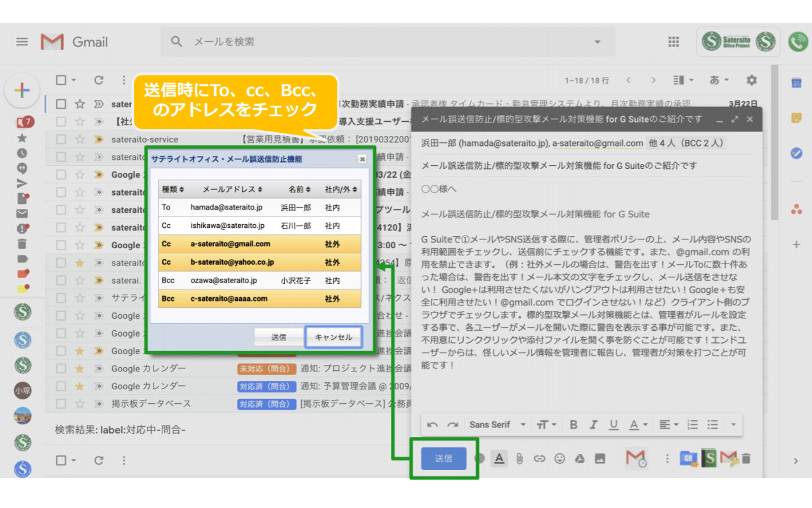Image resolution: width=812 pixels, height=508 pixels.
Task: Open the Sans Serif font dropdown
Action: coord(501,424)
